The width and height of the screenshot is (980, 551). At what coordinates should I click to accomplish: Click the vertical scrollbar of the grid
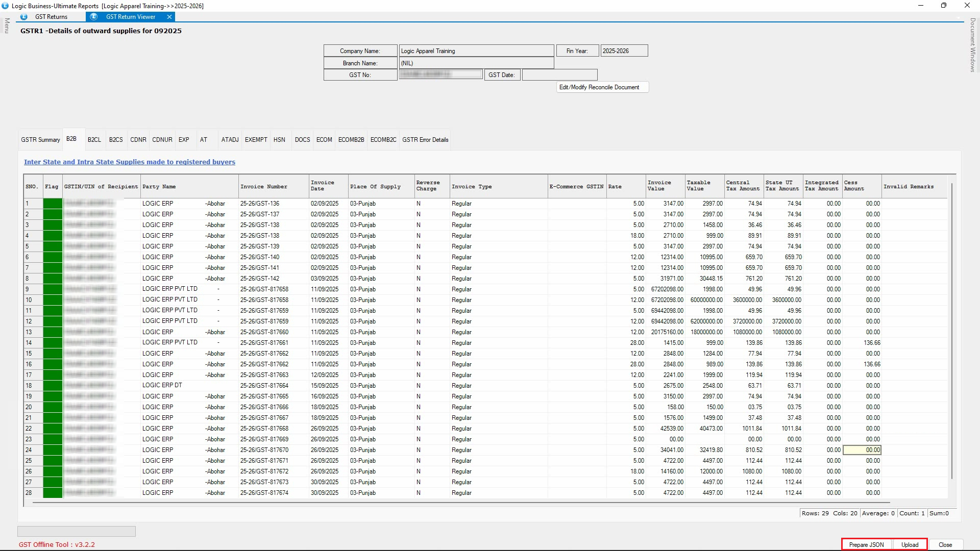pos(952,332)
